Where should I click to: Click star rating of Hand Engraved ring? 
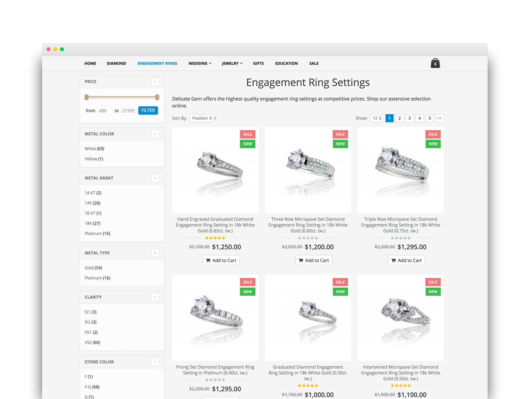coord(215,238)
